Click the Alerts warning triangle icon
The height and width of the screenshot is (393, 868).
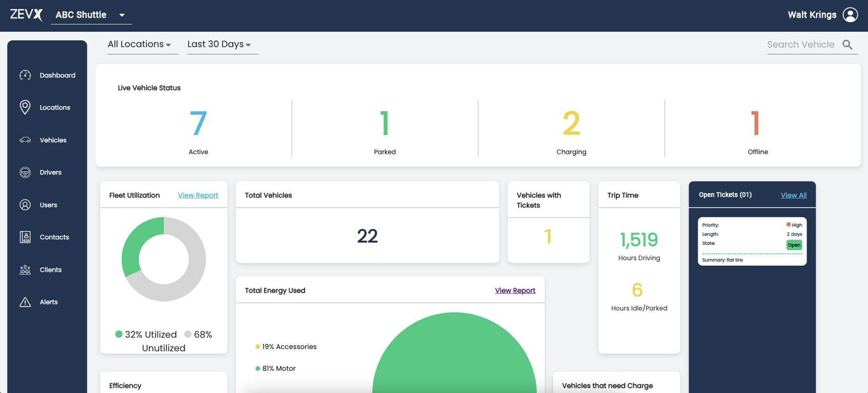click(x=25, y=302)
